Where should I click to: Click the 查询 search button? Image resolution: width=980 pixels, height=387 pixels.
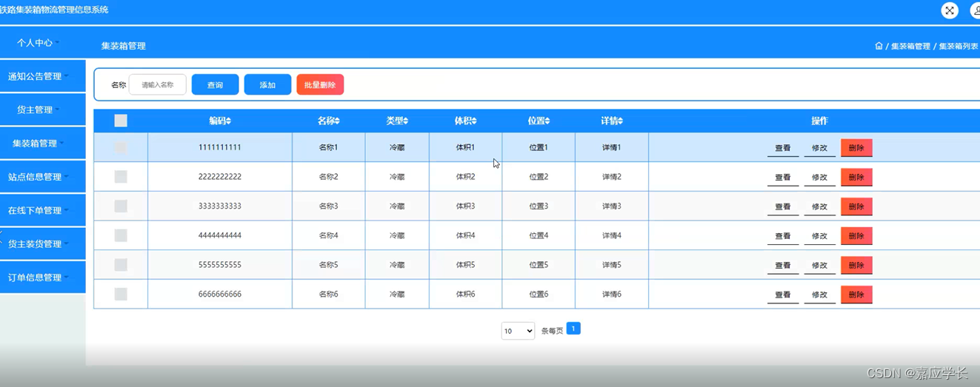215,85
